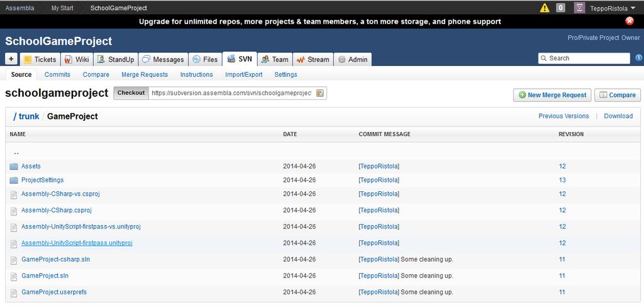
Task: Click the New Merge Request button
Action: pyautogui.click(x=552, y=95)
